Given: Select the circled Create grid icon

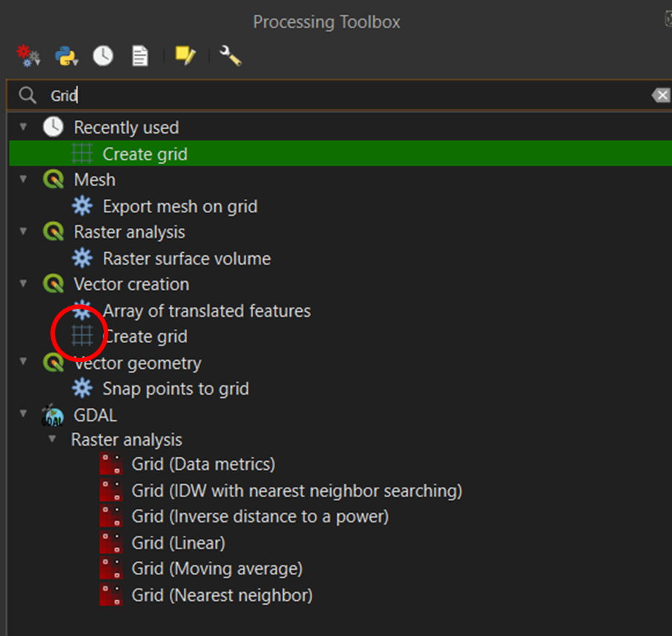Looking at the screenshot, I should 80,335.
